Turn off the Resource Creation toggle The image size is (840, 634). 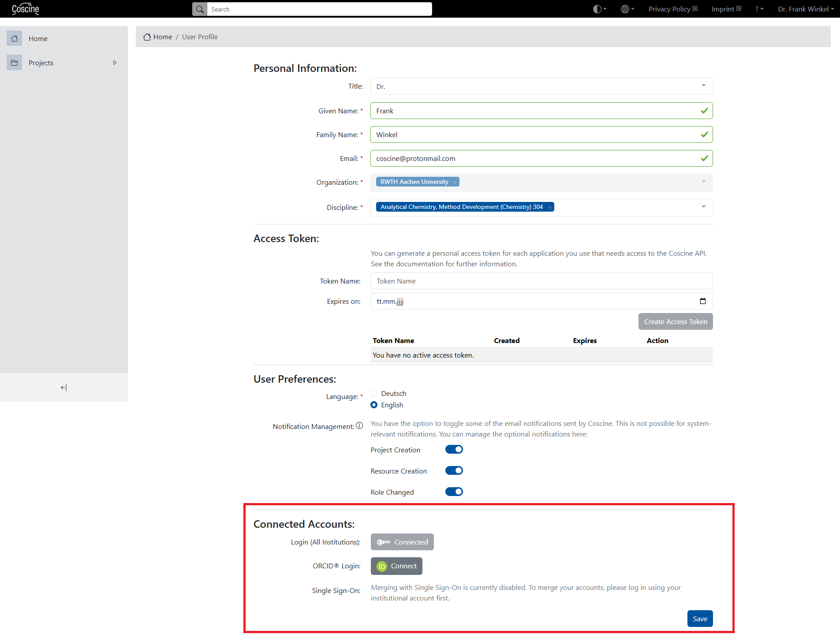tap(454, 470)
